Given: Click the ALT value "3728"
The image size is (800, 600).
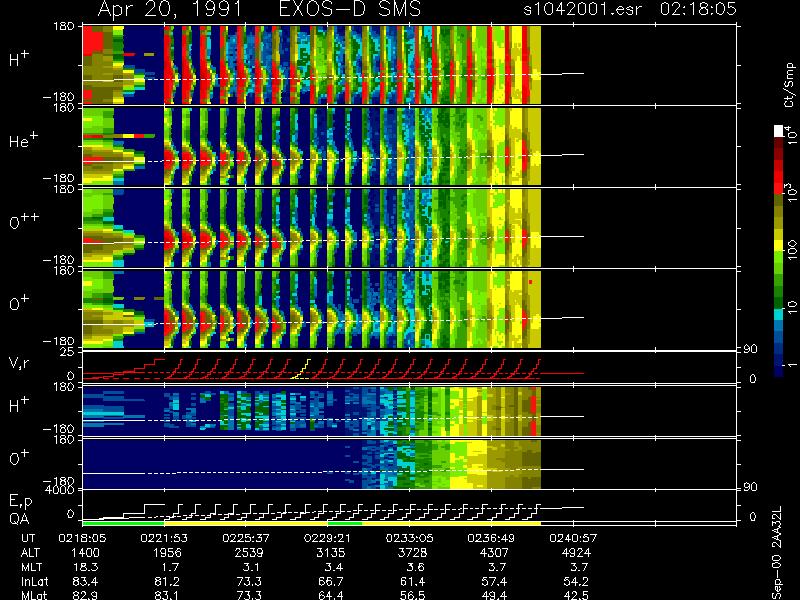Looking at the screenshot, I should pyautogui.click(x=412, y=553).
